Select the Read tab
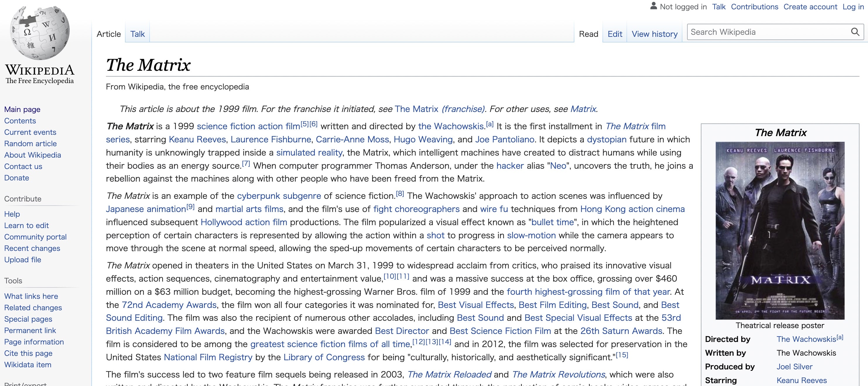The height and width of the screenshot is (386, 868). point(588,34)
